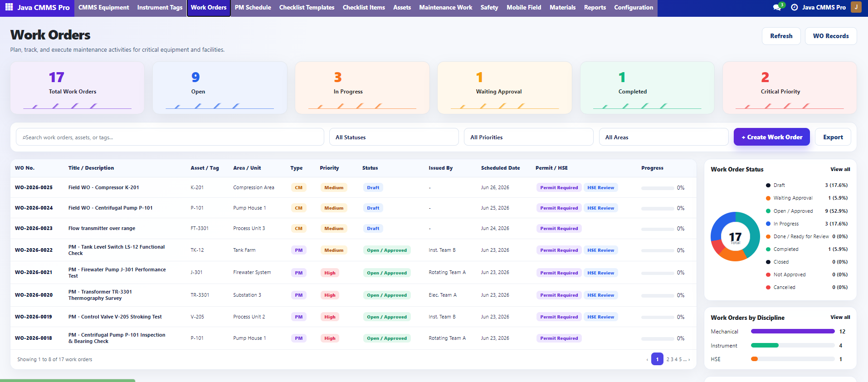Click the Draft legend color dot
The height and width of the screenshot is (382, 868).
[x=768, y=185]
